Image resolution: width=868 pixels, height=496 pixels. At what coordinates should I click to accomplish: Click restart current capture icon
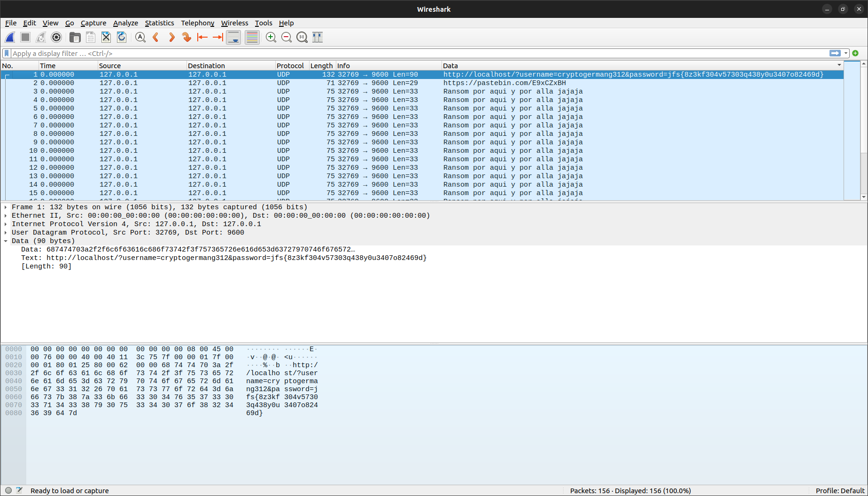[x=41, y=37]
